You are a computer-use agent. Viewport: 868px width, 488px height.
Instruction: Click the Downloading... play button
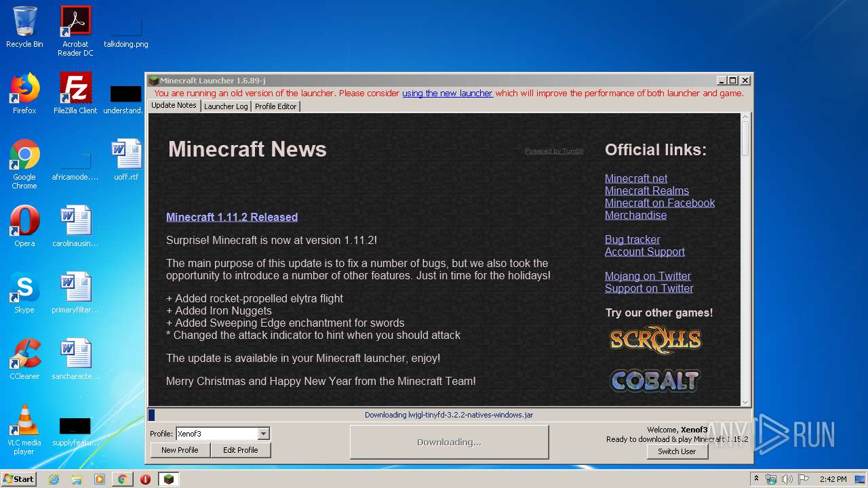(449, 442)
